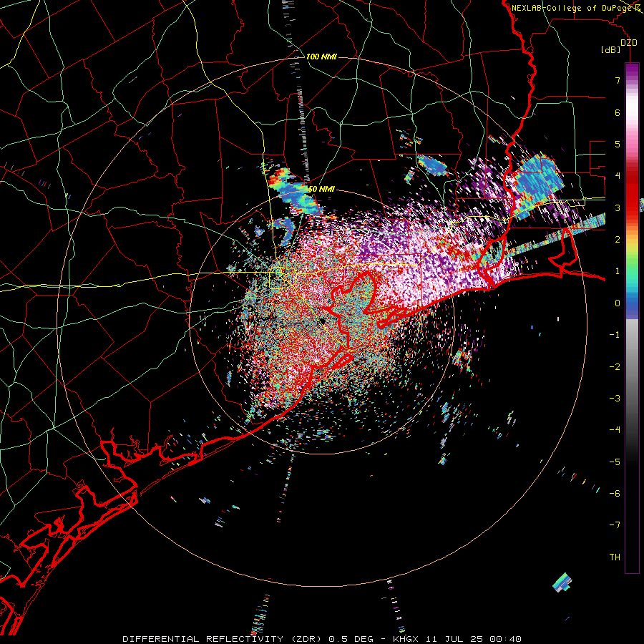The image size is (644, 644).
Task: Click the "0.5 DEG" elevation text
Action: pos(351,639)
